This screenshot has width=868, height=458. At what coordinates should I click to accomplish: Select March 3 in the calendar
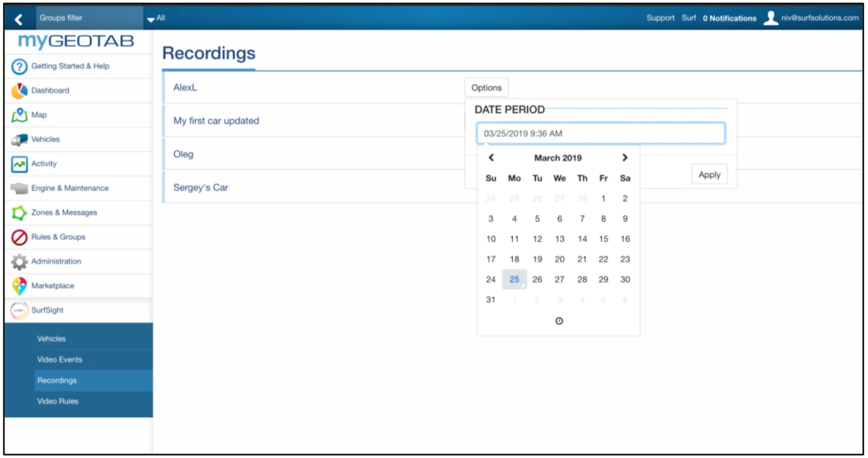click(x=491, y=219)
